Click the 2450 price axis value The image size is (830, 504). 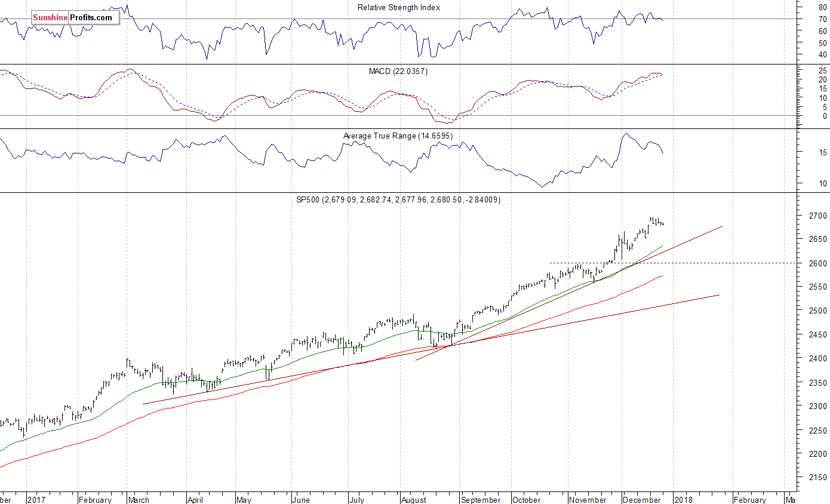point(817,335)
